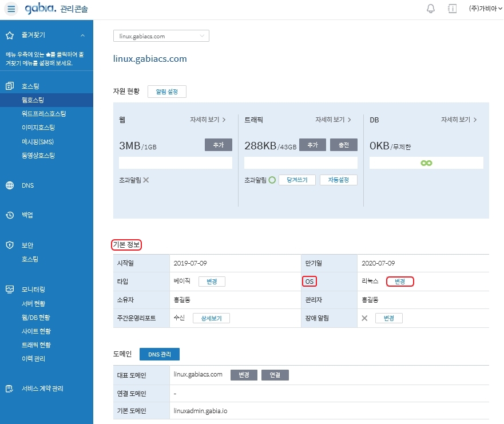Click the 288KB traffic usage value

260,145
